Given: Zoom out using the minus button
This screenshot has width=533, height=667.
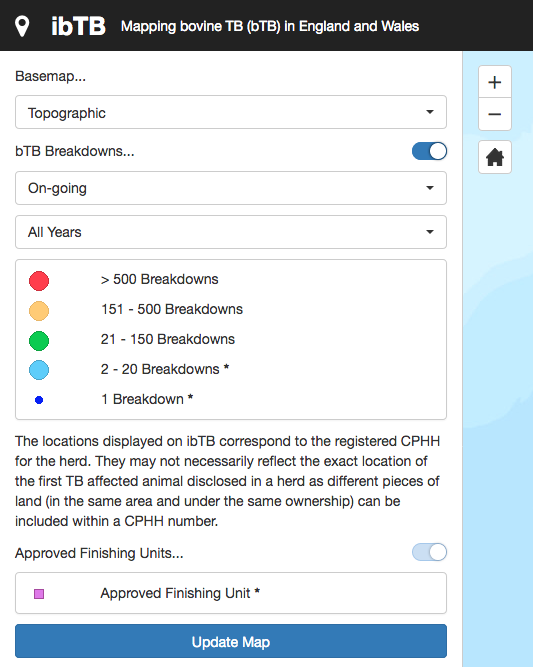Looking at the screenshot, I should click(495, 114).
